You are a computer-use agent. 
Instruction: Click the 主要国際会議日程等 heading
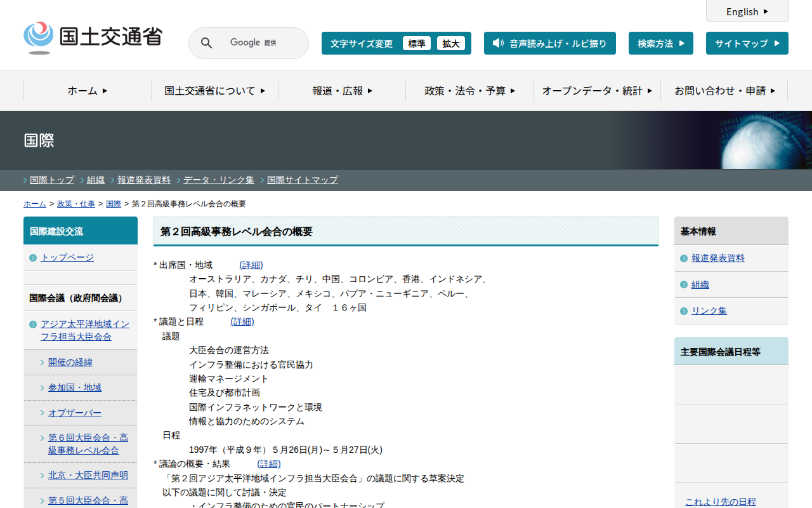pos(731,351)
